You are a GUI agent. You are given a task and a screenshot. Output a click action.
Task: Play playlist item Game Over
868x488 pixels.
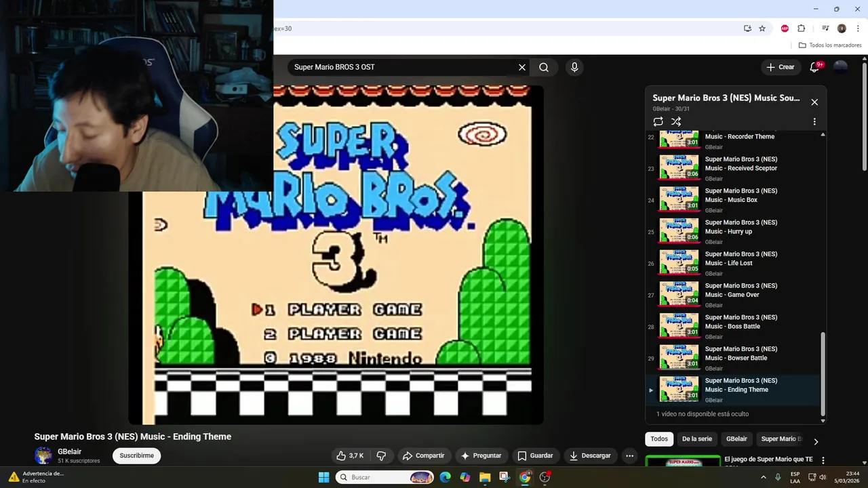(x=733, y=295)
